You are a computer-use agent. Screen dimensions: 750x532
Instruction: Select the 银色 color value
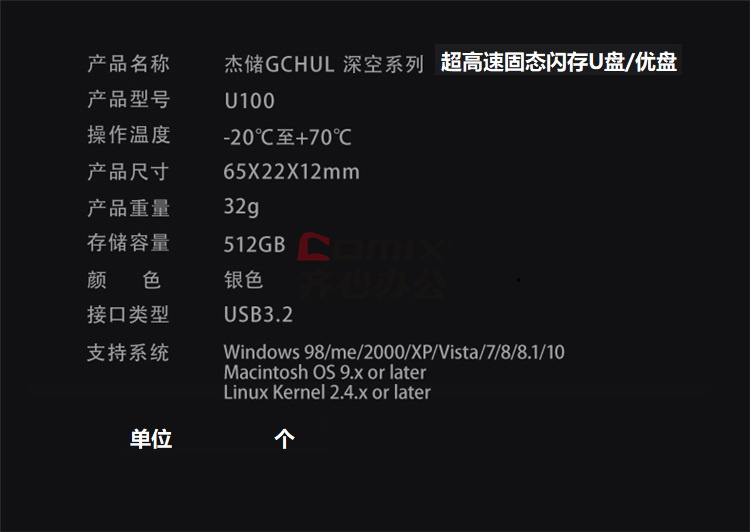tap(243, 280)
